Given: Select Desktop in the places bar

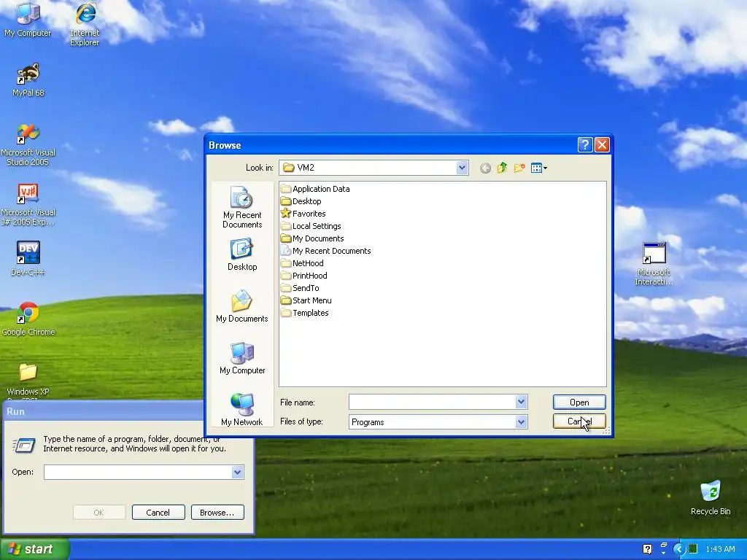Looking at the screenshot, I should click(x=242, y=254).
